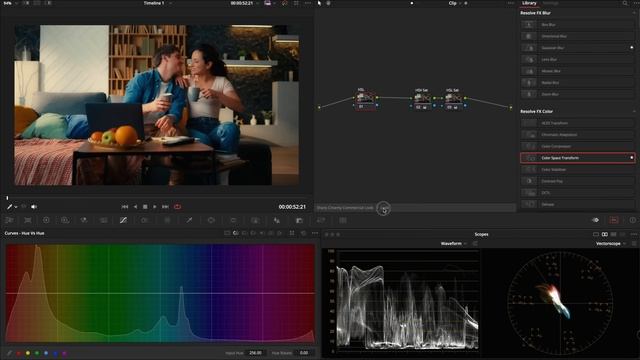Screen dimensions: 640x360
Task: Expand the curves panel view
Action: pos(292,233)
